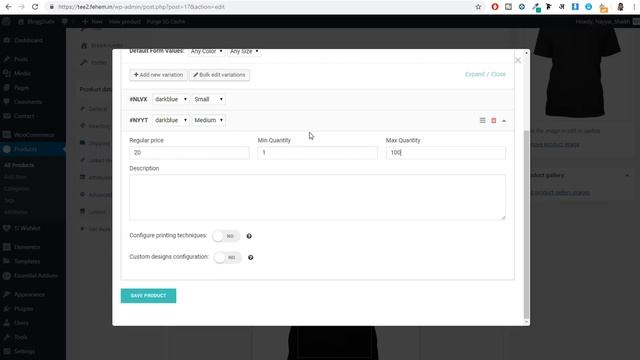Open Settings in the sidebar

(24, 351)
